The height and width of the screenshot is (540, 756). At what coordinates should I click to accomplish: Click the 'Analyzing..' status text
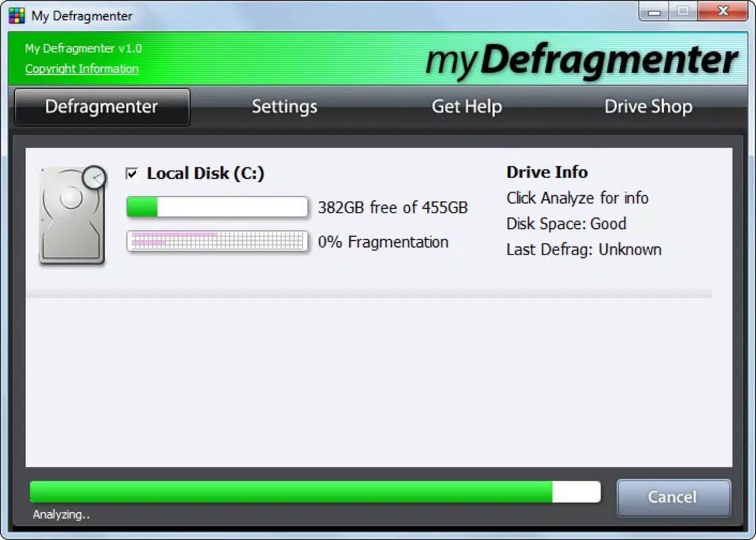[61, 514]
